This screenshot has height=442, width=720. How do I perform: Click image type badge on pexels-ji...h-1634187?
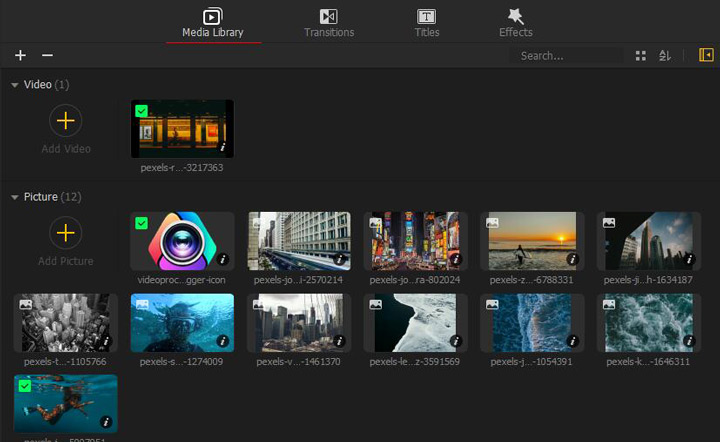(x=609, y=223)
